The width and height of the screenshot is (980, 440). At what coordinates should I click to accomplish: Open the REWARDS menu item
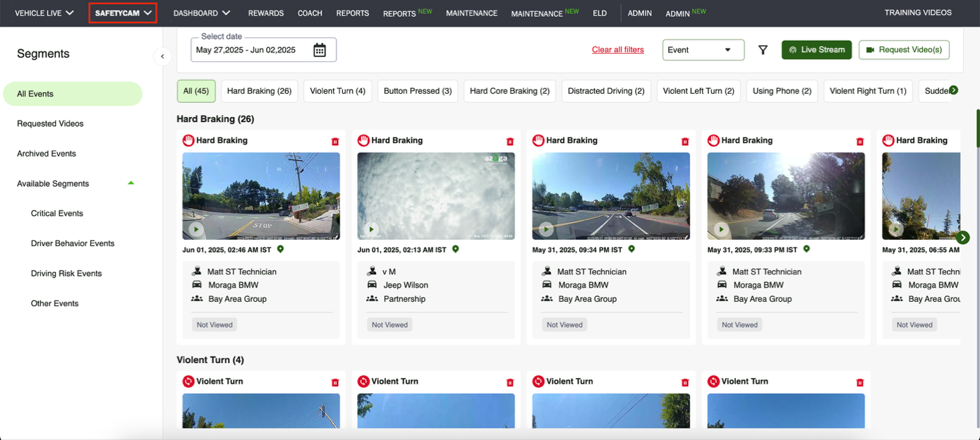[266, 13]
